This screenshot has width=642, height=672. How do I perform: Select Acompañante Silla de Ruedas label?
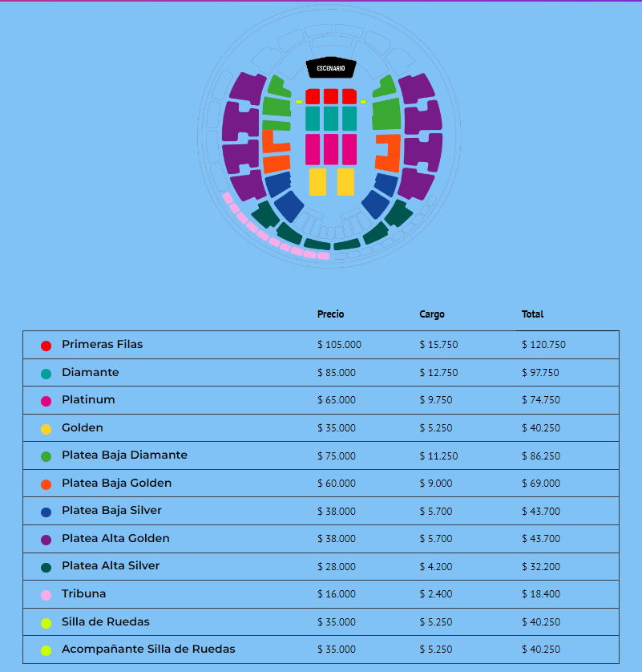[148, 649]
